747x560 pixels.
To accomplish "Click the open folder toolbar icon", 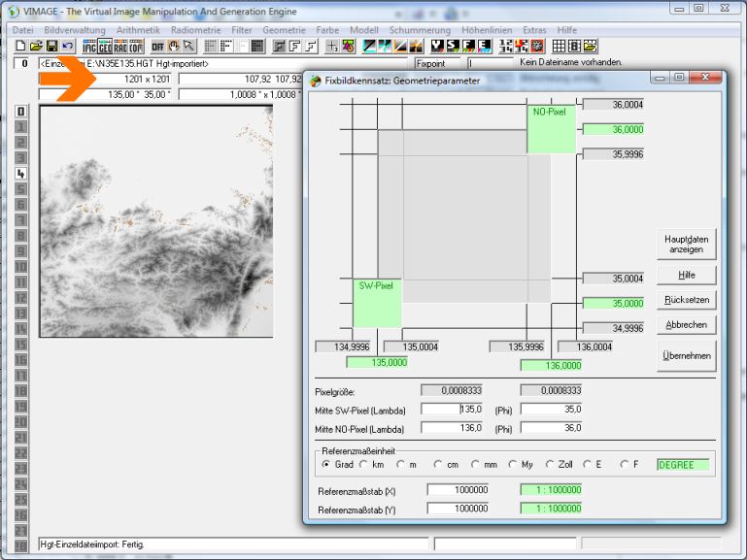I will tap(36, 46).
